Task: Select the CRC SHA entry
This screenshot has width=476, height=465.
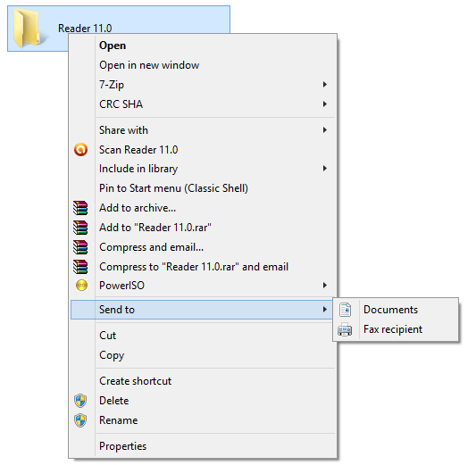Action: tap(203, 104)
